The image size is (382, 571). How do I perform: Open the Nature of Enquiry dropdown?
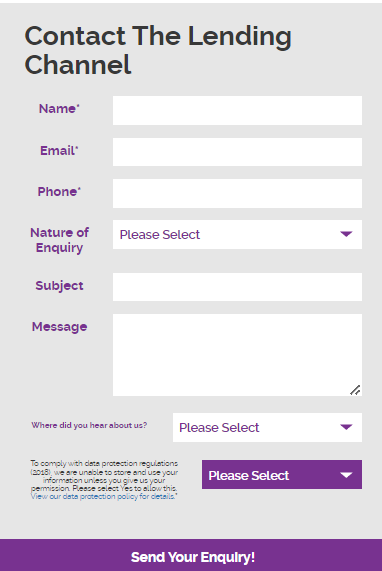(237, 235)
